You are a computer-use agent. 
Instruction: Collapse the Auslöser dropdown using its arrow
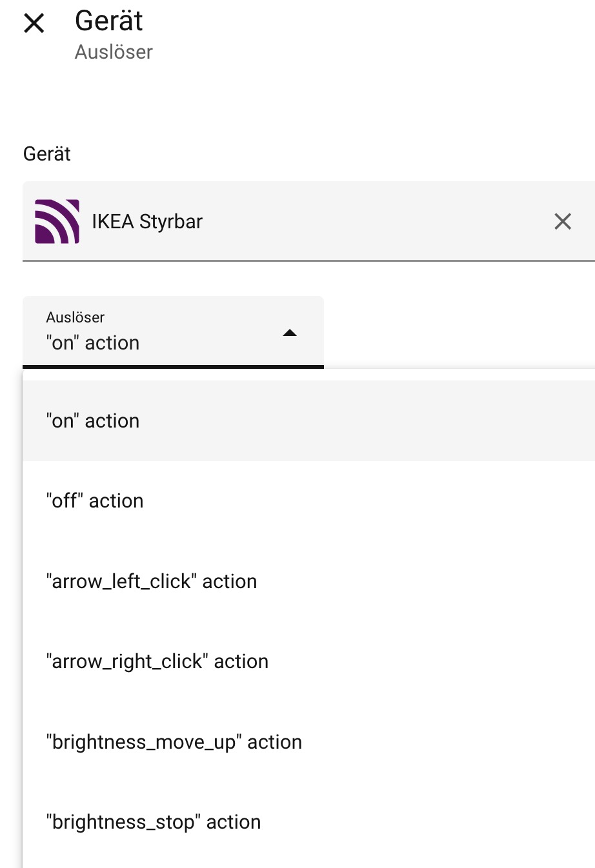pyautogui.click(x=290, y=333)
